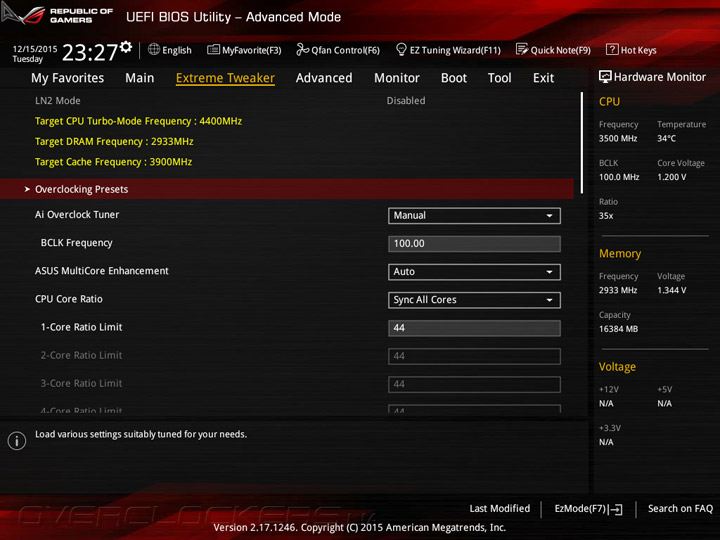The height and width of the screenshot is (540, 720).
Task: Click the Last Modified button
Action: (500, 509)
